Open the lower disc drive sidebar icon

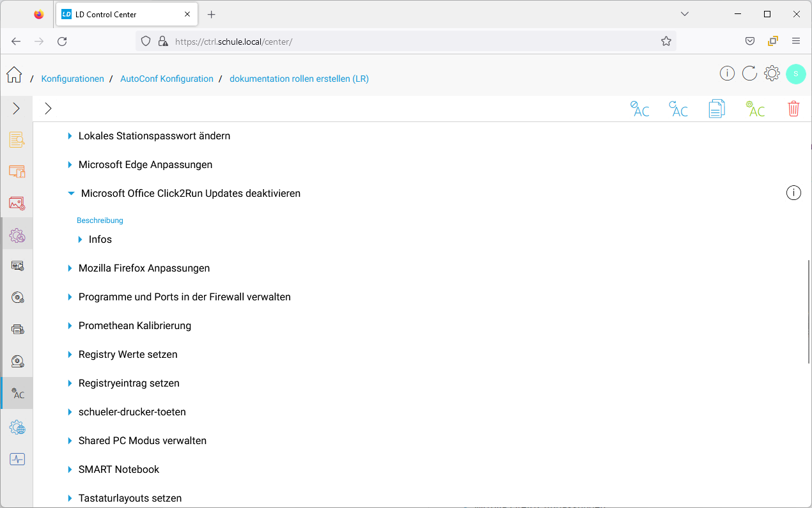17,362
